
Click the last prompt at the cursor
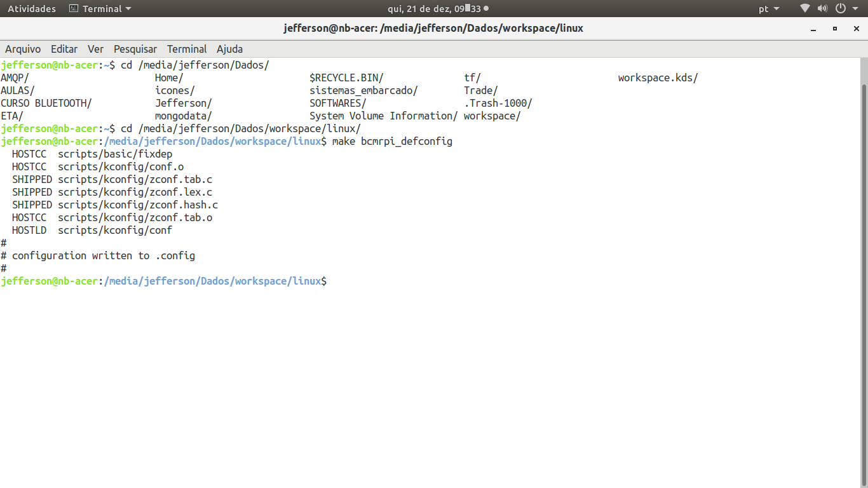(164, 281)
